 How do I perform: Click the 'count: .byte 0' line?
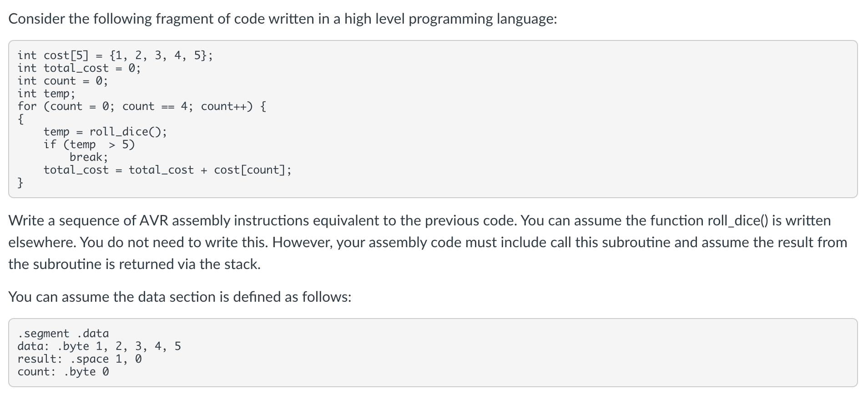[63, 372]
